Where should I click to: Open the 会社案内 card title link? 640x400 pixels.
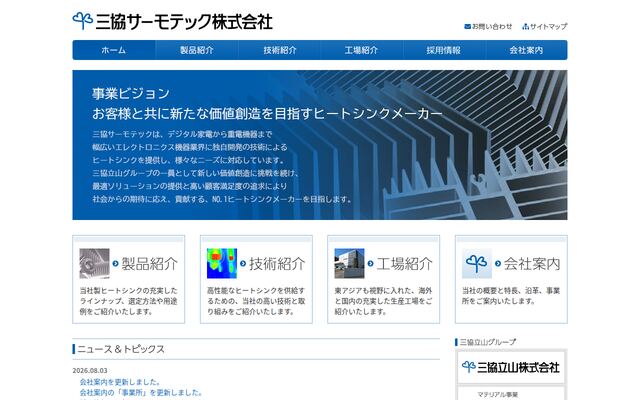(x=532, y=264)
